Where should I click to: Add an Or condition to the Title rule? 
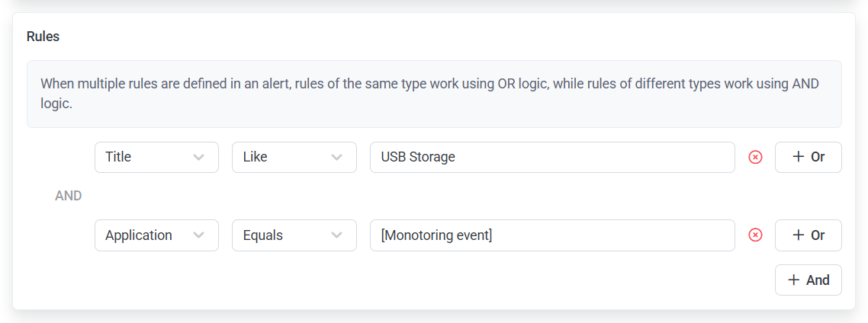pos(809,157)
